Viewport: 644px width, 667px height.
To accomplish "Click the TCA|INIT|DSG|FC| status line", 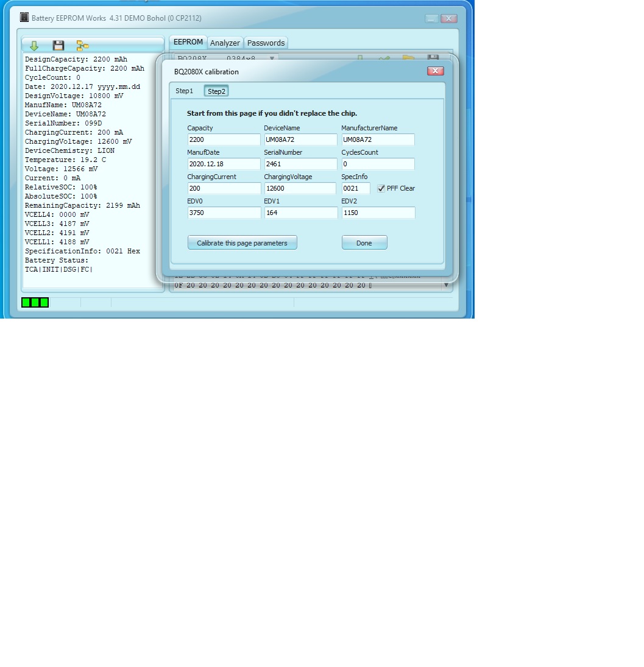I will tap(58, 270).
